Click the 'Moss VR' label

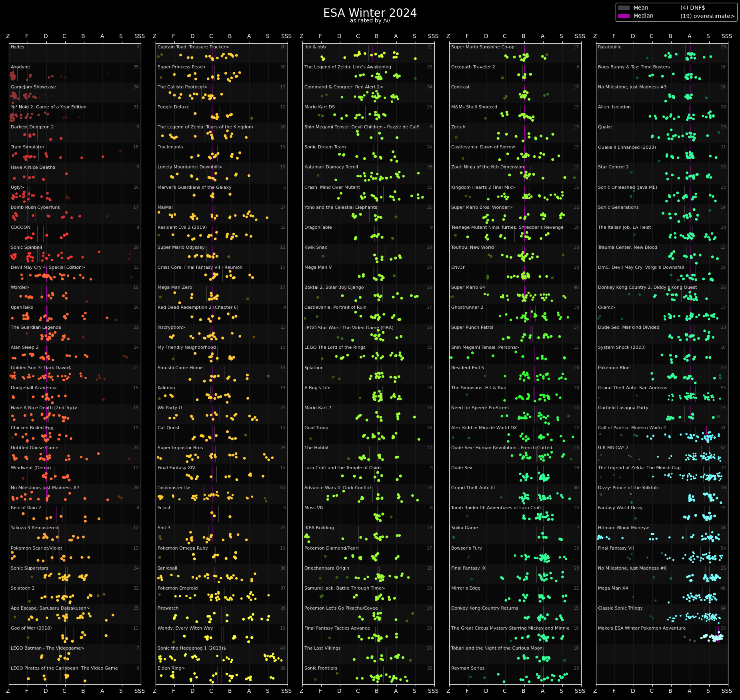(314, 508)
